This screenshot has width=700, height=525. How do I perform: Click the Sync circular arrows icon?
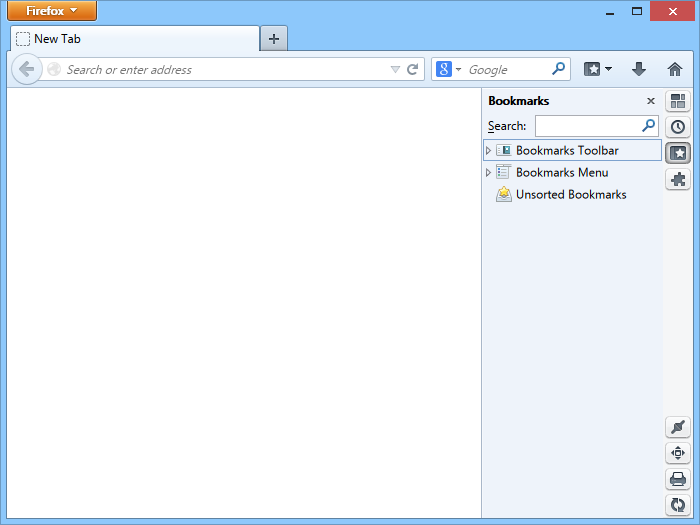tap(678, 505)
